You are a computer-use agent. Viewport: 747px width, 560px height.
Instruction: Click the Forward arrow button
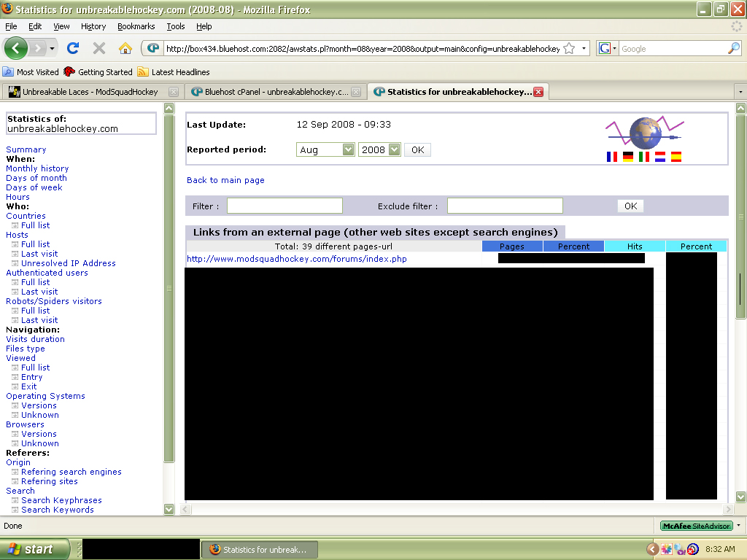[x=38, y=48]
